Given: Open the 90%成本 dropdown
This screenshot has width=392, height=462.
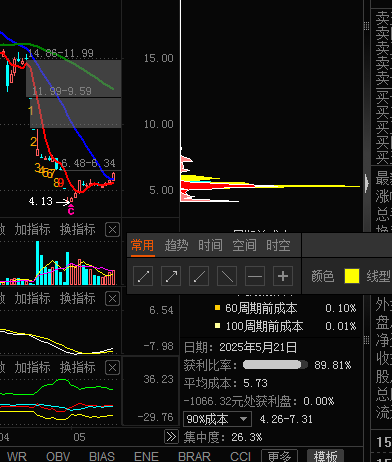Looking at the screenshot, I should [217, 419].
